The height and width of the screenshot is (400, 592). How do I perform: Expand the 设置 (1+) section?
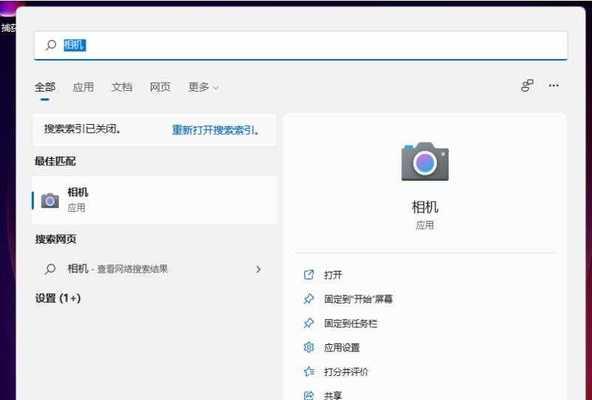coord(58,298)
